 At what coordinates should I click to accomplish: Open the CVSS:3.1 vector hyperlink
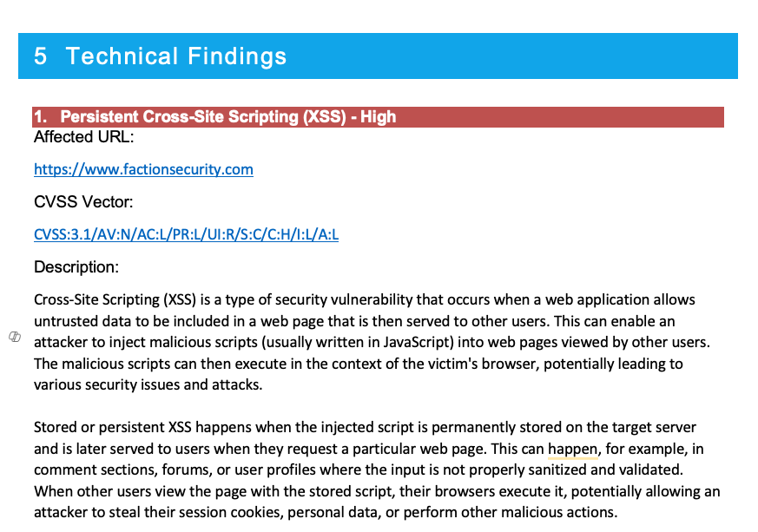coord(186,234)
